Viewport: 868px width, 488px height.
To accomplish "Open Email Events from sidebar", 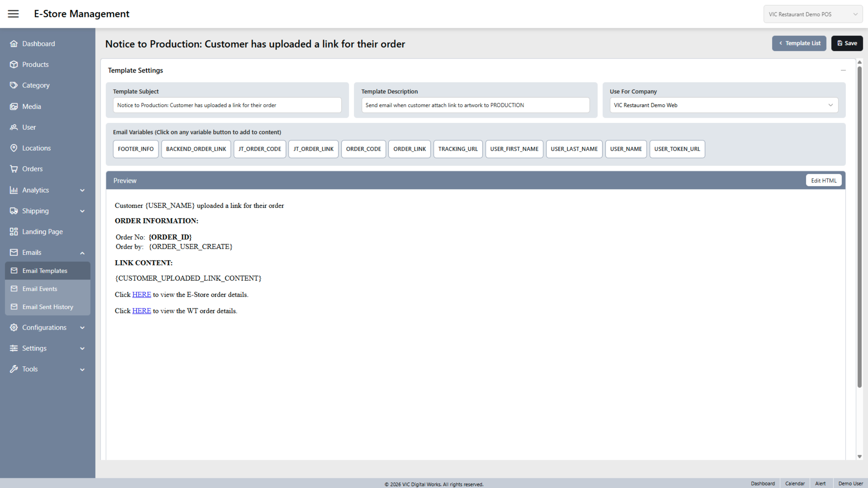I will [x=47, y=288].
